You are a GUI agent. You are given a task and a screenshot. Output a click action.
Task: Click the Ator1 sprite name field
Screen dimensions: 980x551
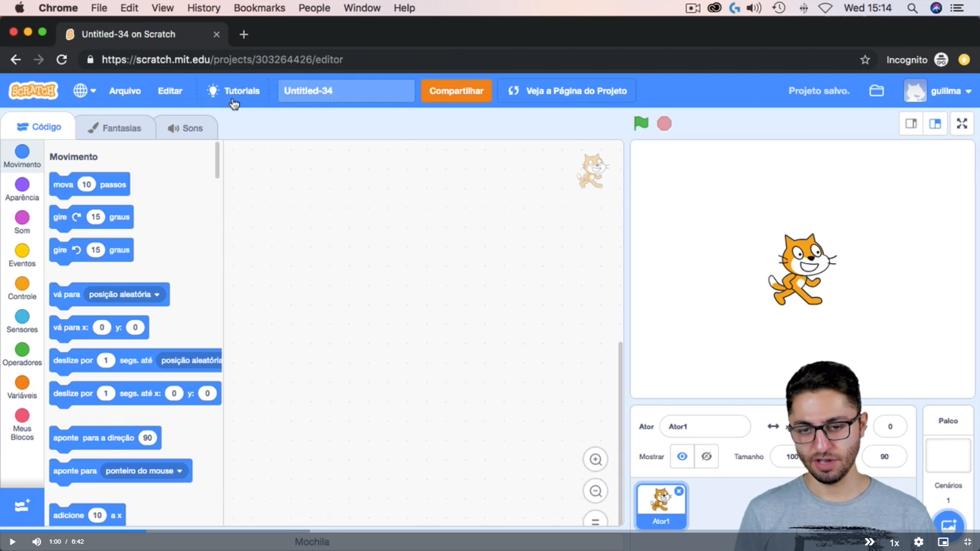click(705, 426)
